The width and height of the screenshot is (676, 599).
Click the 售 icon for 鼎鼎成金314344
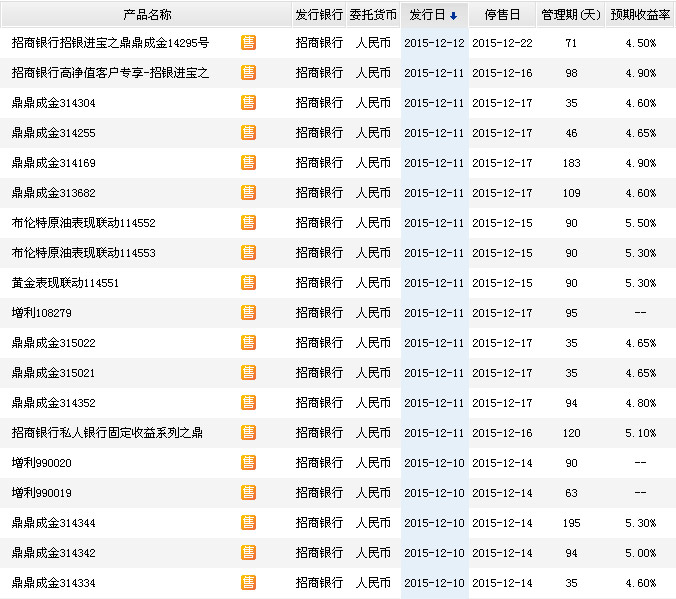coord(248,523)
